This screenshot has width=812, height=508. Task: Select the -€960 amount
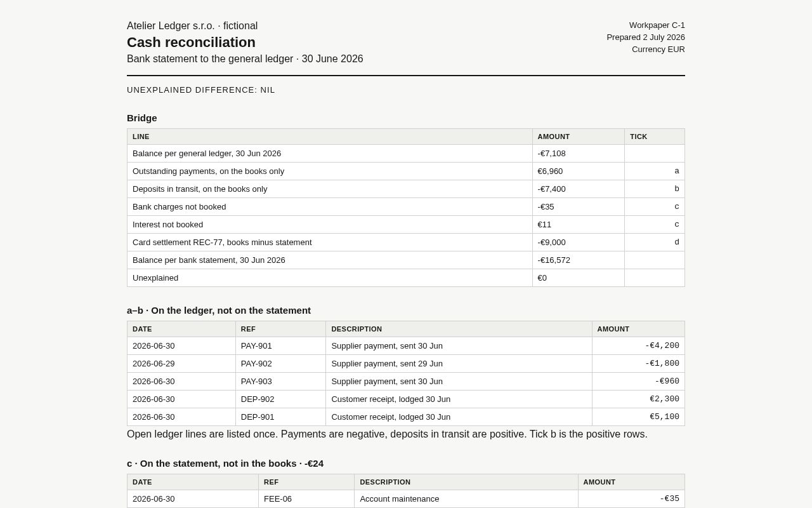pyautogui.click(x=667, y=382)
